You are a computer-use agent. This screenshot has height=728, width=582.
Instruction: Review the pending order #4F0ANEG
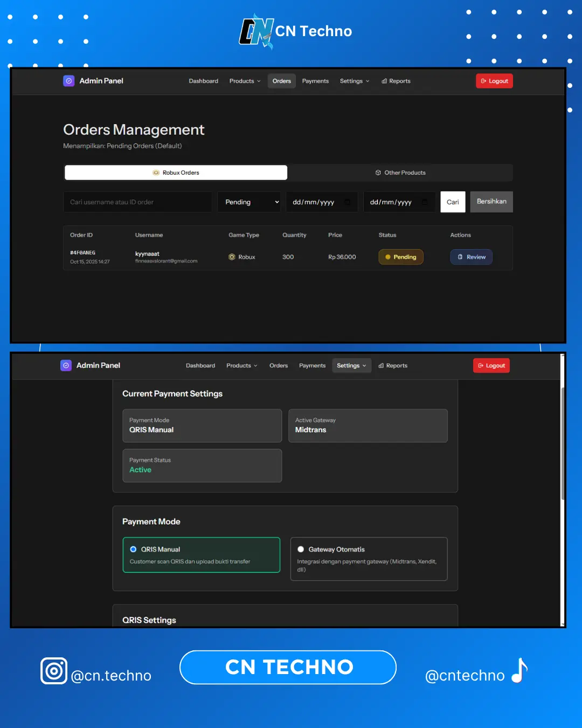click(471, 257)
